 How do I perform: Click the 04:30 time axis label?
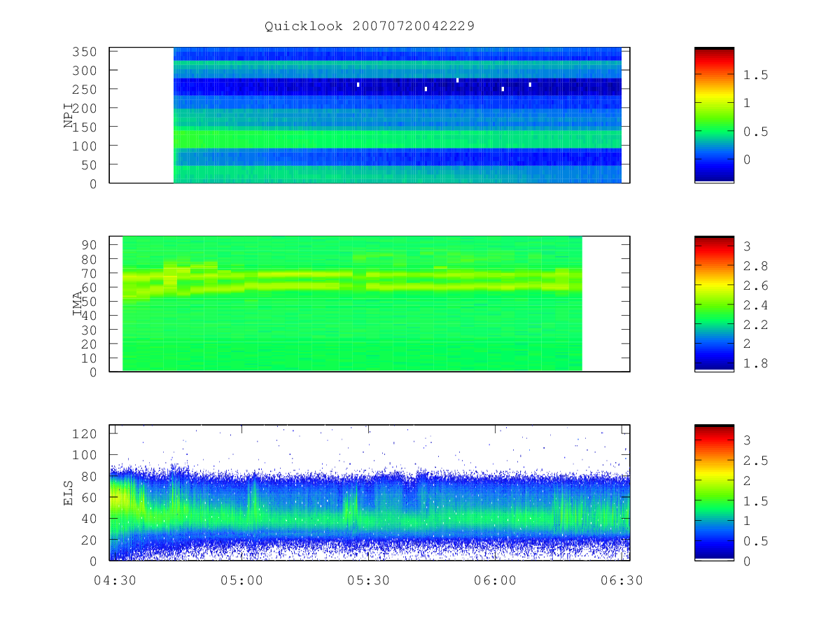[x=115, y=580]
